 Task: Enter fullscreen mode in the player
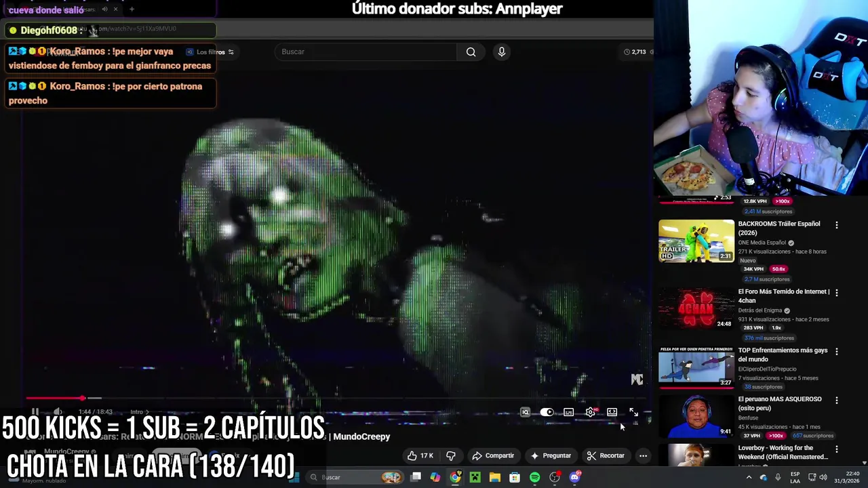pyautogui.click(x=633, y=412)
